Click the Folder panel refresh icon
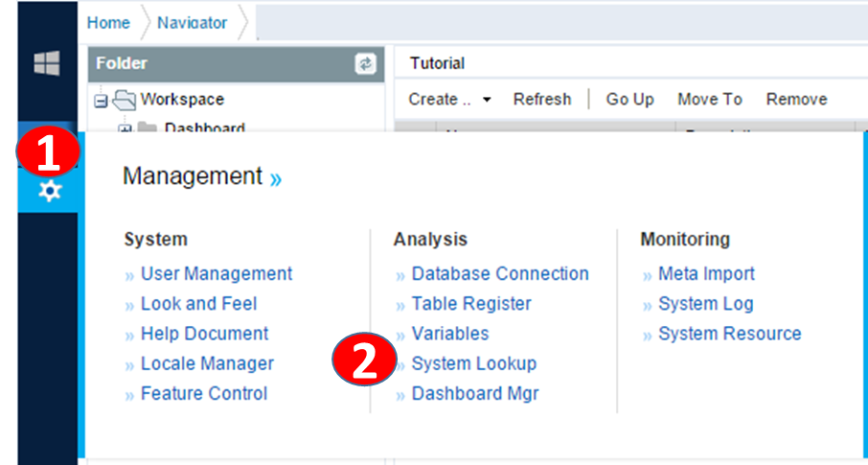The width and height of the screenshot is (868, 465). [365, 64]
